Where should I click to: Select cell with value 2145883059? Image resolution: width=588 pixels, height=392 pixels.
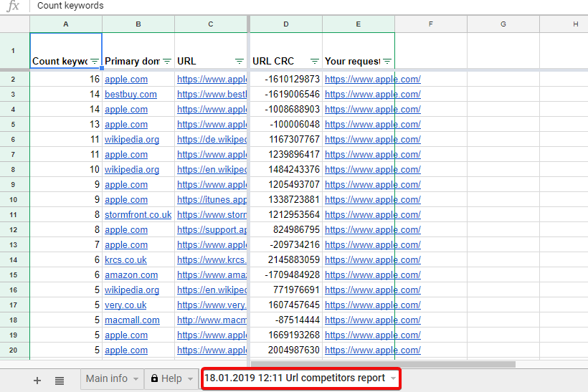coord(286,259)
